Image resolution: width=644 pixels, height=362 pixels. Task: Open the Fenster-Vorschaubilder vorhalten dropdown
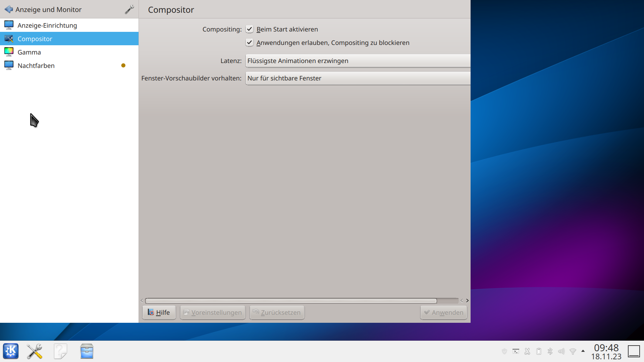(357, 78)
